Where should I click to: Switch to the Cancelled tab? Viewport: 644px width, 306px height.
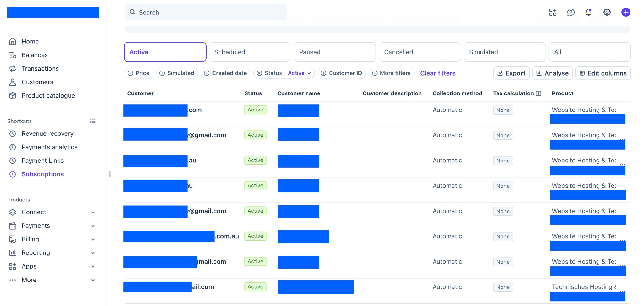point(420,52)
